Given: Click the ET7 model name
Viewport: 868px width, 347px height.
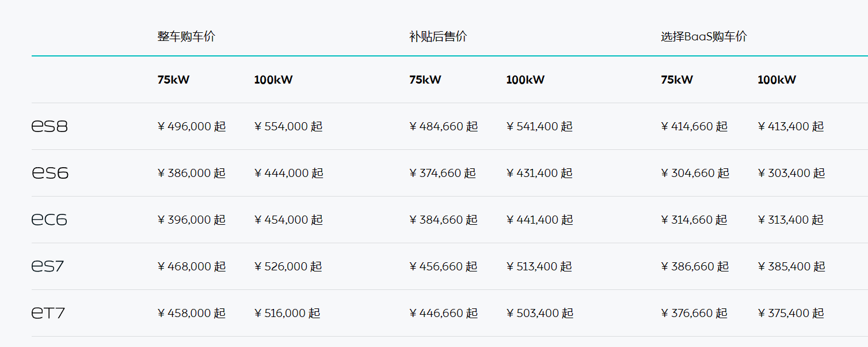Looking at the screenshot, I should pyautogui.click(x=48, y=313).
